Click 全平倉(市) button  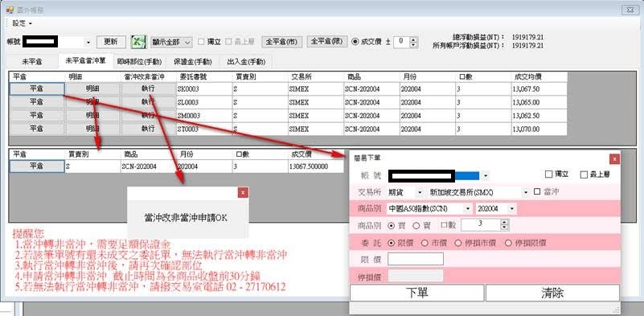(x=282, y=42)
